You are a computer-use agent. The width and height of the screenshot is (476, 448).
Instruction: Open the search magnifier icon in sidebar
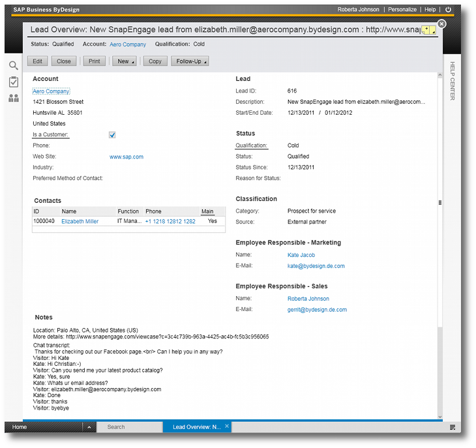[13, 65]
